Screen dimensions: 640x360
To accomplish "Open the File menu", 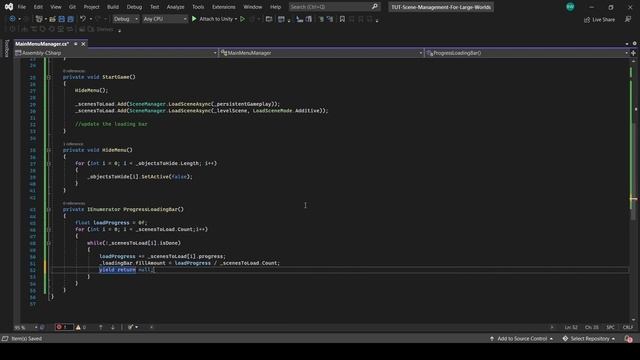I will (x=22, y=7).
